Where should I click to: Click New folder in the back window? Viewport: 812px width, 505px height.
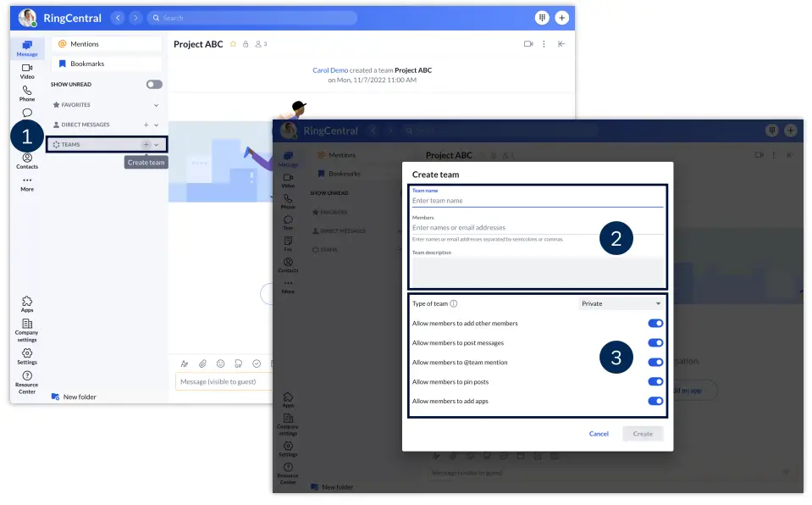(74, 397)
